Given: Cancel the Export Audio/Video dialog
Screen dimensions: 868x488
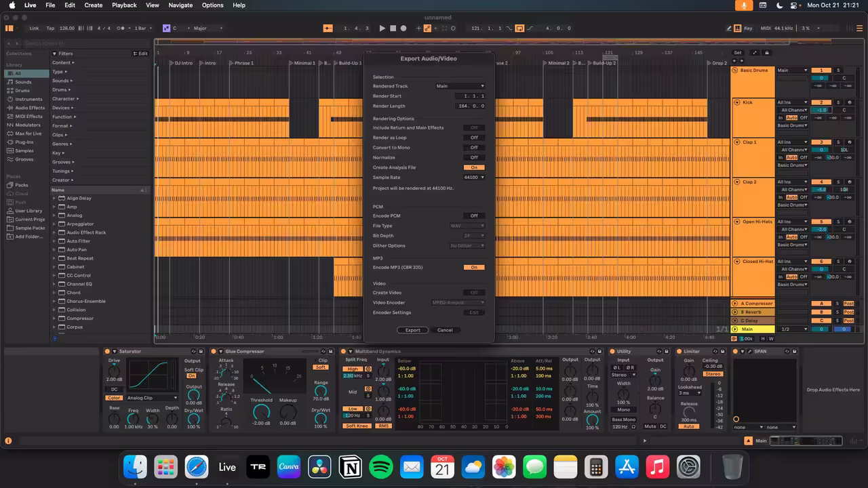Looking at the screenshot, I should [445, 330].
